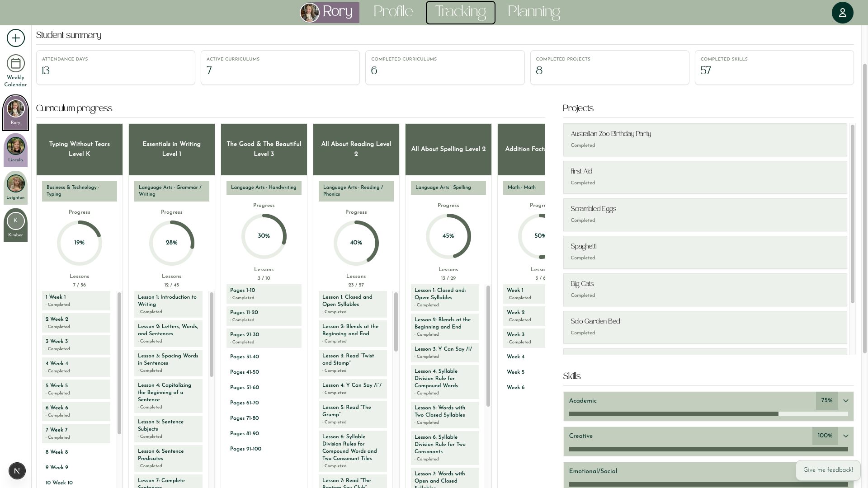Click the round N badge icon

tap(17, 471)
